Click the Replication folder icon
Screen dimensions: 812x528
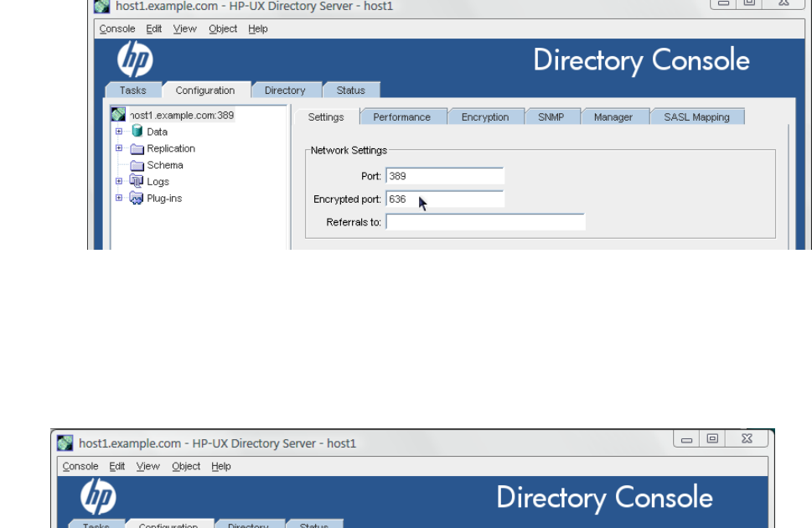click(x=137, y=148)
